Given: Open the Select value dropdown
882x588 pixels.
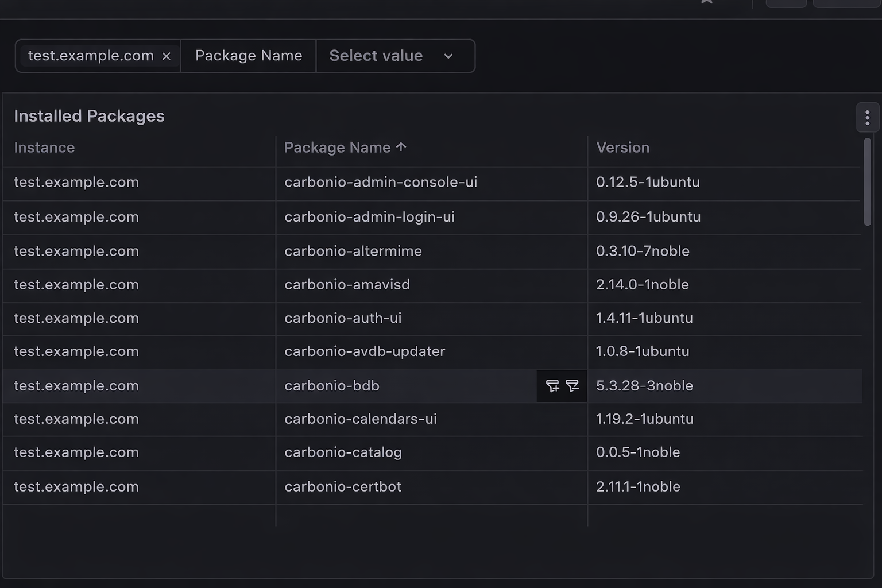Looking at the screenshot, I should click(x=396, y=56).
